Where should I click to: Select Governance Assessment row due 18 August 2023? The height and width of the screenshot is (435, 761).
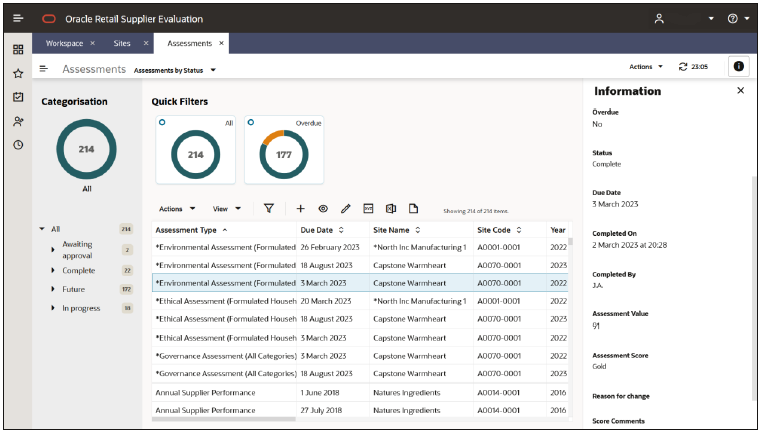coord(360,373)
